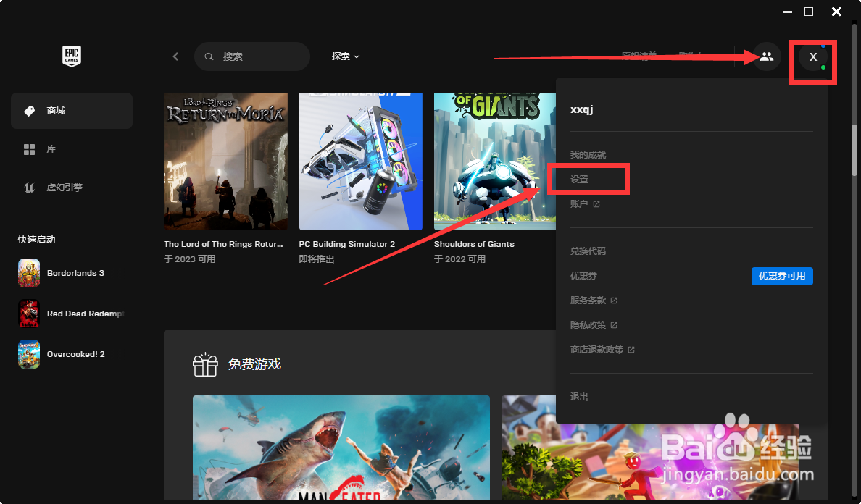The height and width of the screenshot is (504, 861).
Task: Click the store price tag icon
Action: point(30,111)
